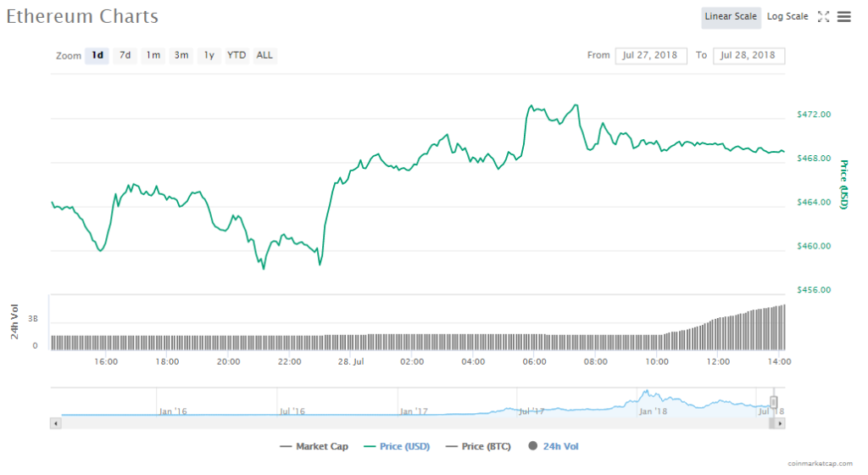
Task: Click the scrollbar left arrow
Action: pos(56,422)
